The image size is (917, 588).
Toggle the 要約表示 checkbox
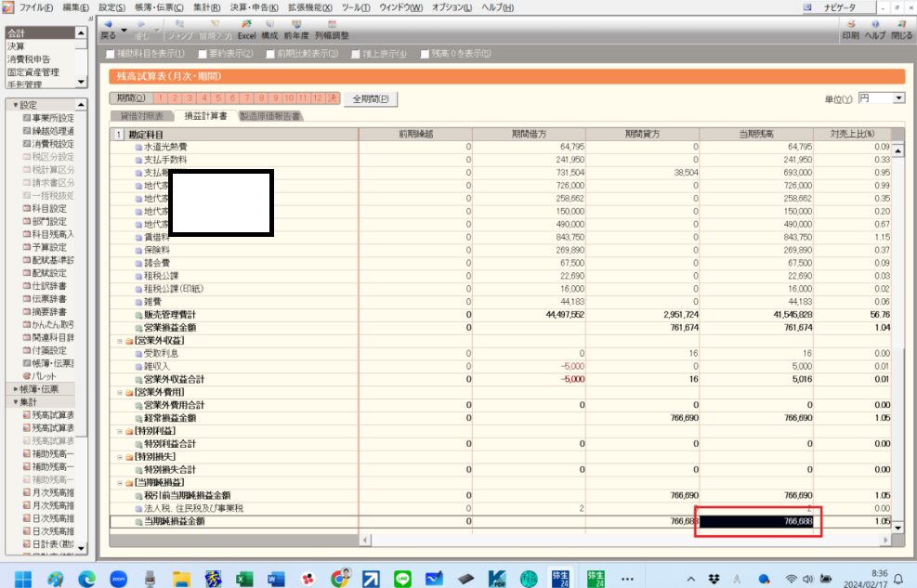pos(201,54)
